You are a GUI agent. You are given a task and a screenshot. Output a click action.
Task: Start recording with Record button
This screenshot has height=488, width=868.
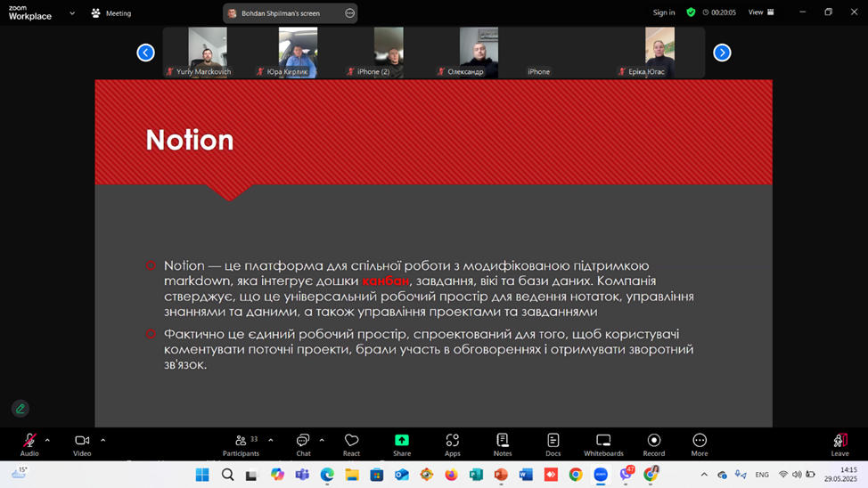pos(654,445)
